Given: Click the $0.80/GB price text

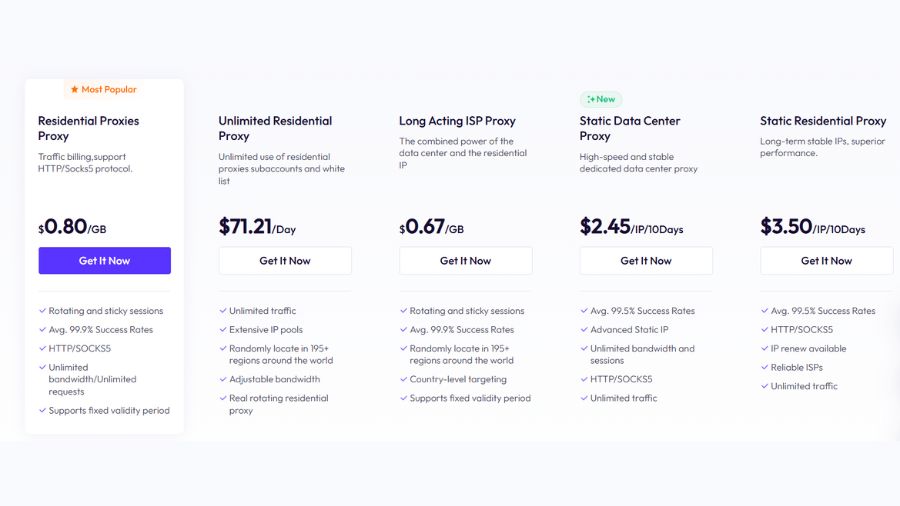Looking at the screenshot, I should pos(72,227).
